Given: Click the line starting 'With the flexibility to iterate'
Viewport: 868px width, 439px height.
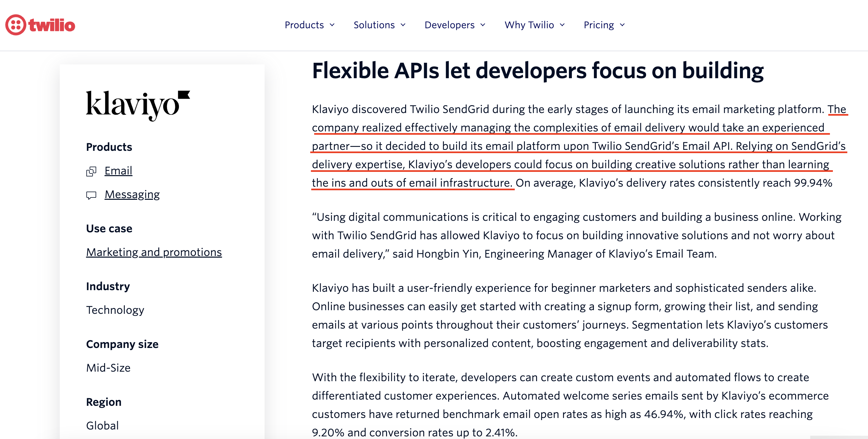Looking at the screenshot, I should click(x=560, y=377).
